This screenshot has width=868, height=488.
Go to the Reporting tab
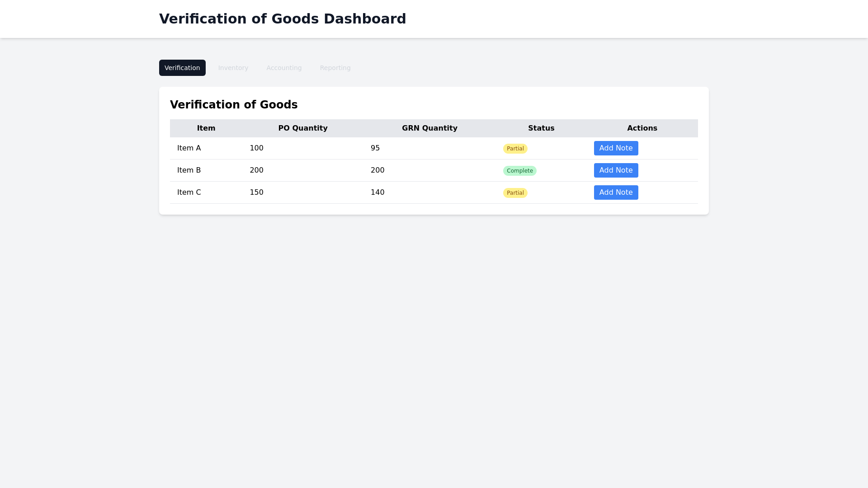point(335,68)
